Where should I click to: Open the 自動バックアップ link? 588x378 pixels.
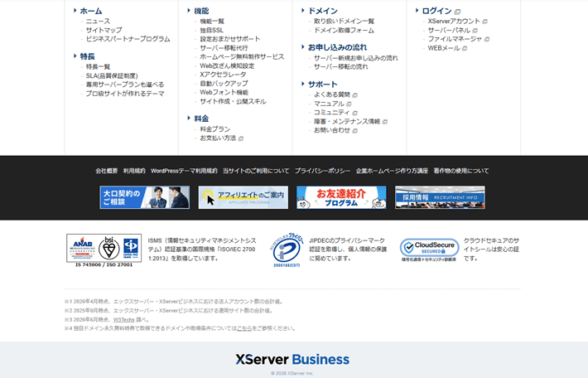pos(224,84)
